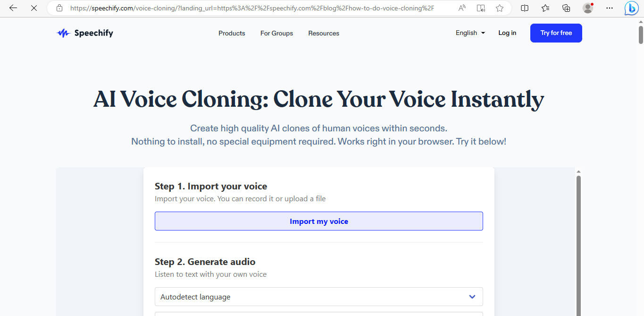Open the split screen view icon
The image size is (644, 316).
(x=525, y=8)
